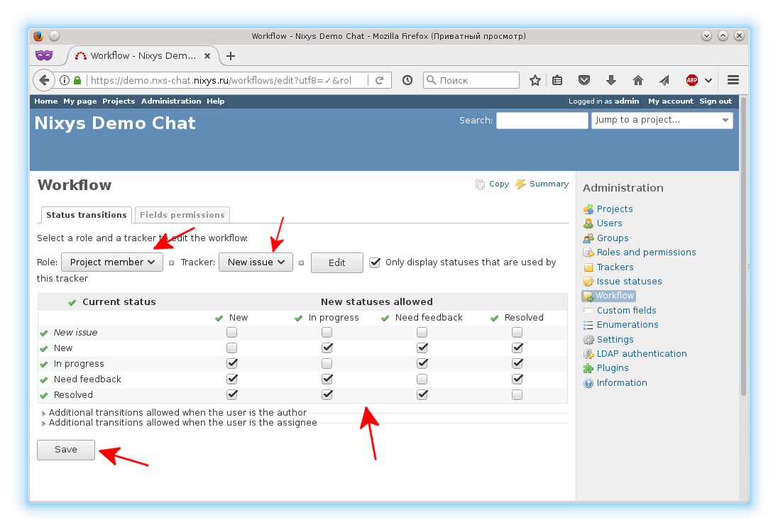Screen dimensions: 778x532
Task: Toggle multi-select icon next to Tracker dropdown
Action: tap(301, 263)
